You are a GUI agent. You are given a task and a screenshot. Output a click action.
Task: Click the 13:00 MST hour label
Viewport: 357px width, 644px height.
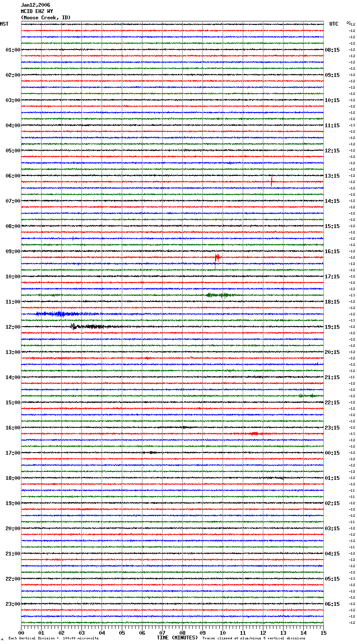click(x=13, y=352)
